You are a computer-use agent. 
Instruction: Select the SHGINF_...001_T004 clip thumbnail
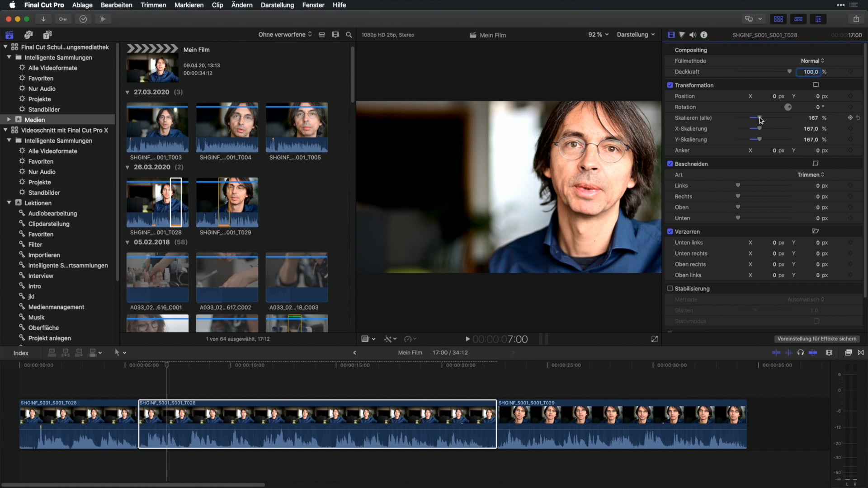point(227,129)
